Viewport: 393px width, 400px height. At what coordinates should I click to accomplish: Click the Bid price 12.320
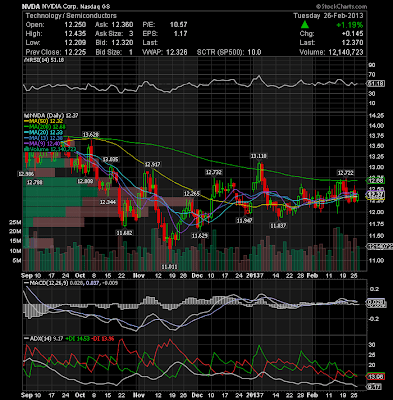point(122,43)
